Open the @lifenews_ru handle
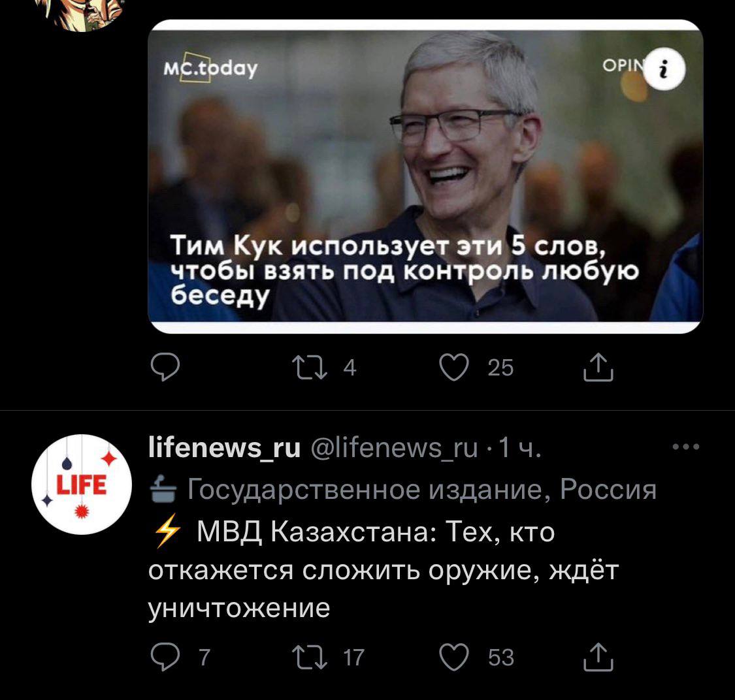The width and height of the screenshot is (735, 700). pyautogui.click(x=394, y=447)
